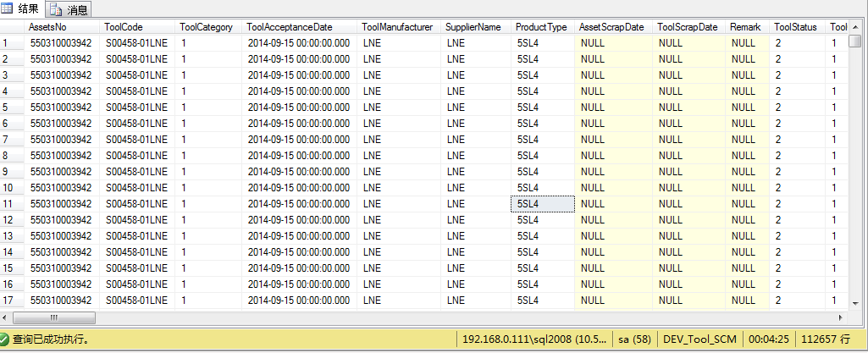Click the ToolStatus cell in row 16
This screenshot has width=868, height=353.
tap(797, 284)
